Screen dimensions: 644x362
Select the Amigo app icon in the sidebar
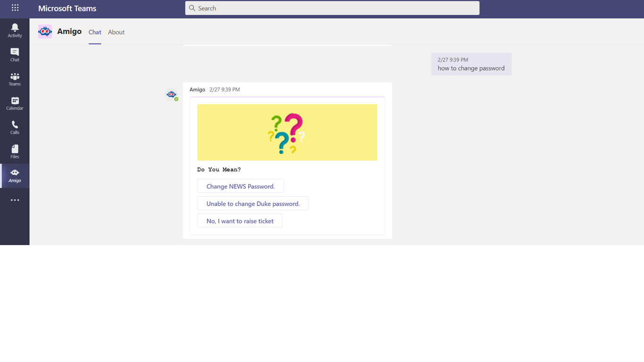pos(15,175)
